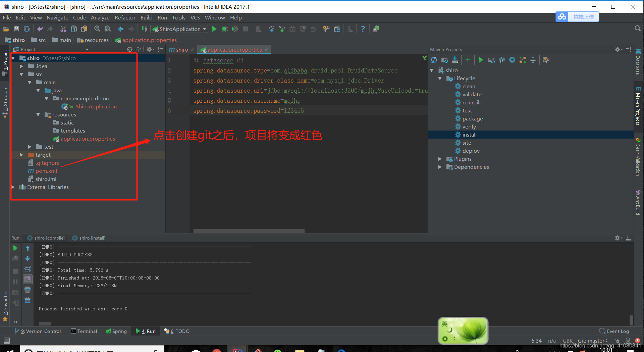This screenshot has height=352, width=644.
Task: Open the Build menu
Action: coord(146,18)
